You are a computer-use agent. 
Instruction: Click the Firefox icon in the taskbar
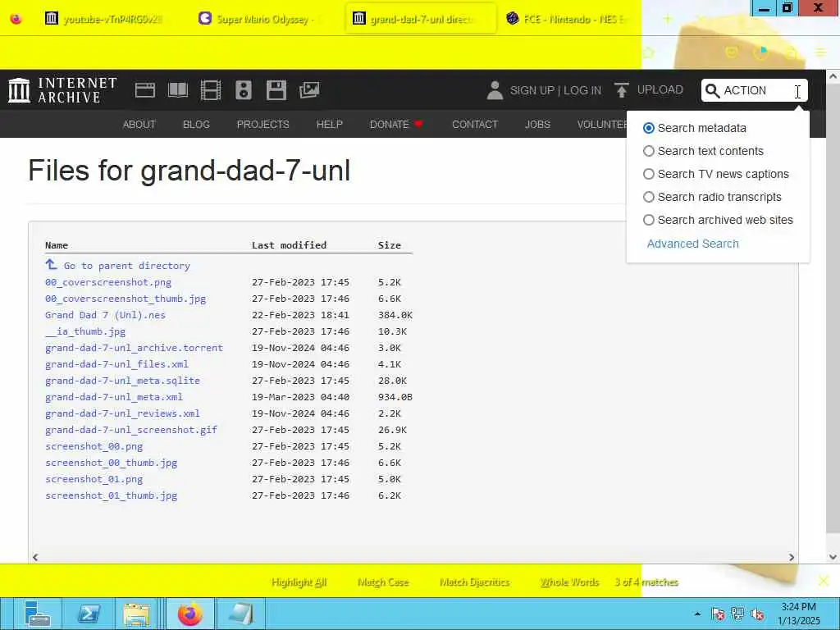coord(190,614)
